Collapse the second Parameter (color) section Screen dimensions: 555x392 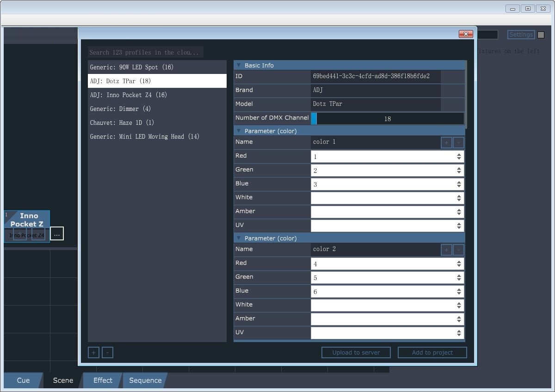click(x=239, y=239)
